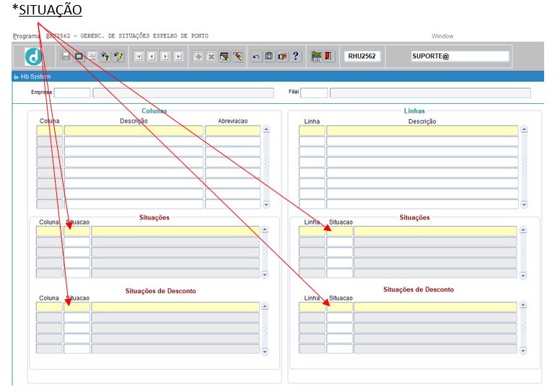560x392 pixels.
Task: Click the SUPORTE@ user field
Action: [x=460, y=56]
